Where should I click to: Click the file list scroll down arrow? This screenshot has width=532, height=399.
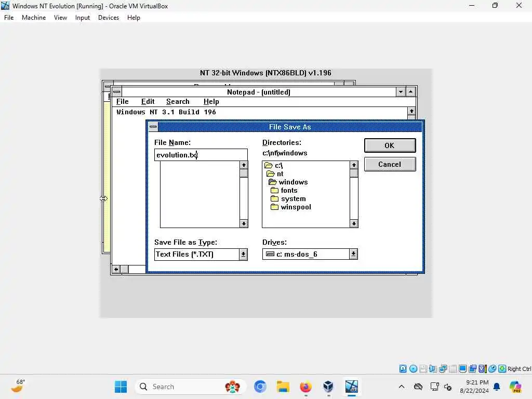(244, 223)
